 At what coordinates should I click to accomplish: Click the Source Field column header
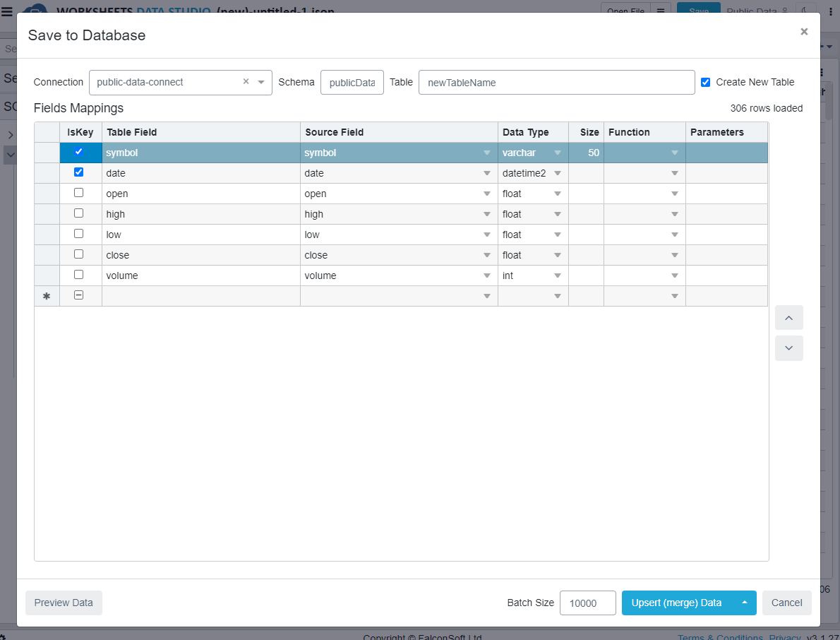click(399, 132)
